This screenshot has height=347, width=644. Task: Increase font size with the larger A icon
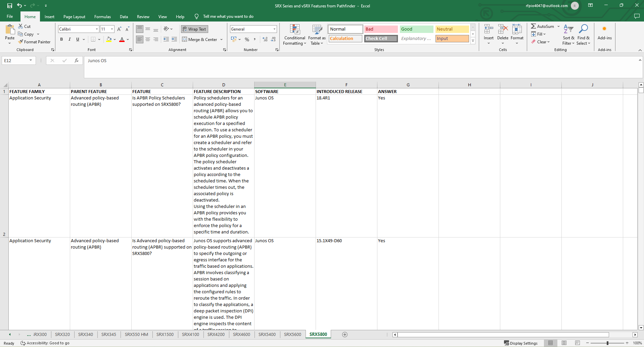[x=119, y=29]
